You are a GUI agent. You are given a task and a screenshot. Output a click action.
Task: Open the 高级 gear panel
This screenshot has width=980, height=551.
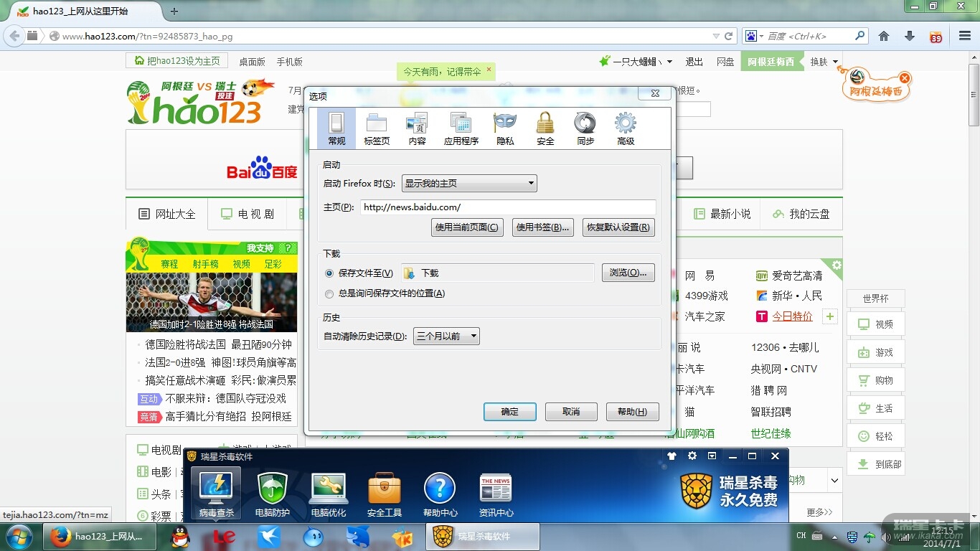pyautogui.click(x=626, y=129)
